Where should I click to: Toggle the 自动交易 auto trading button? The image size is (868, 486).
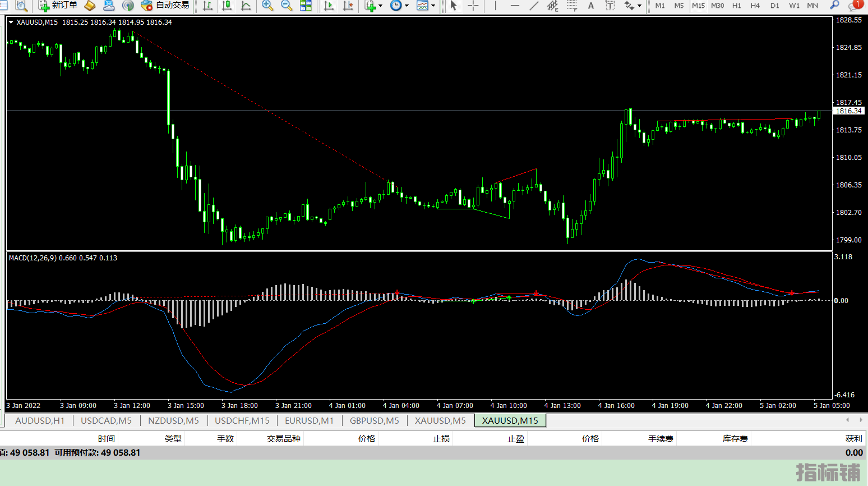click(165, 6)
